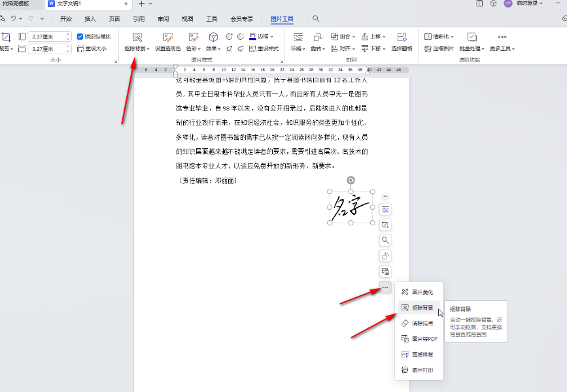Expand the 组合 group dropdown
This screenshot has height=392, width=567.
(354, 37)
